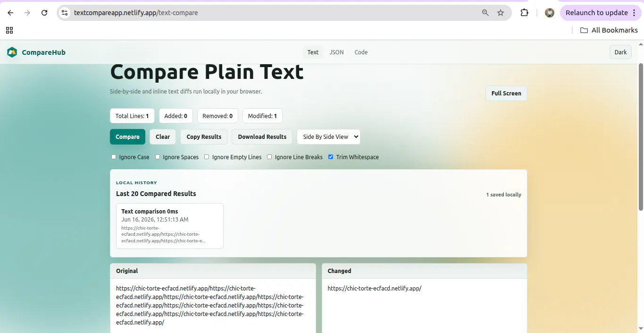Open the Side By Side View dropdown
This screenshot has height=333, width=644.
click(x=328, y=137)
